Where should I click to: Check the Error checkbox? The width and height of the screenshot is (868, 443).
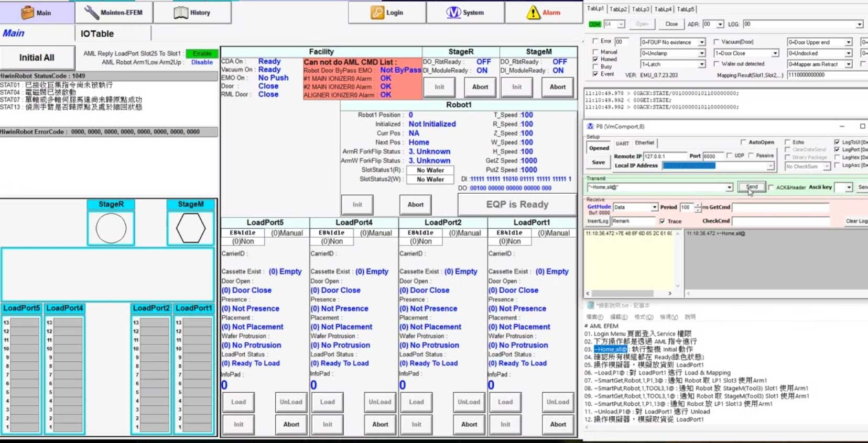(595, 41)
